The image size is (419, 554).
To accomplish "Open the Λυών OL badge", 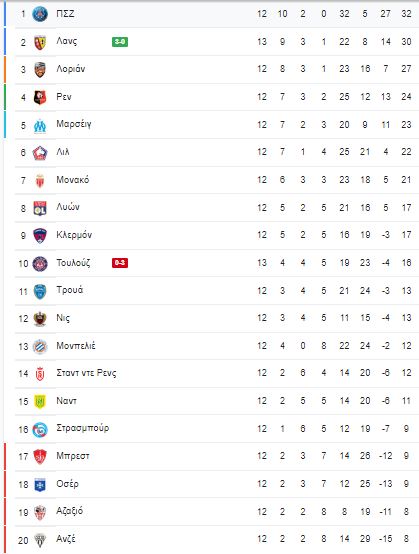I will click(x=40, y=208).
